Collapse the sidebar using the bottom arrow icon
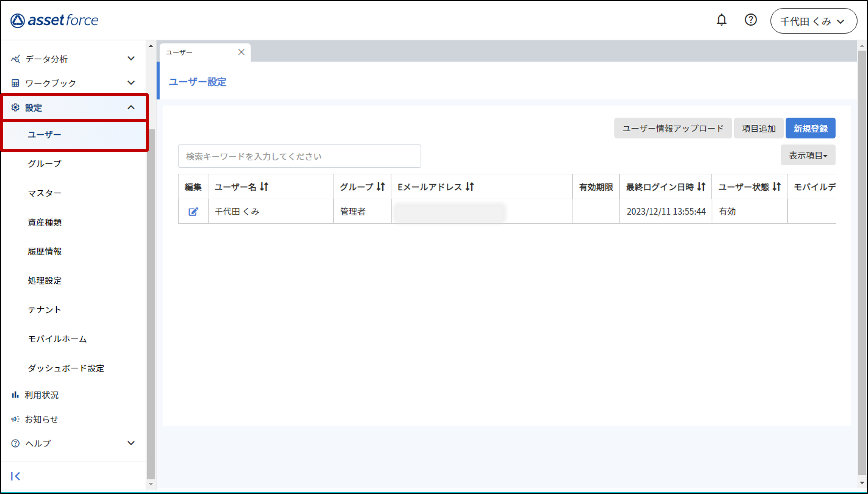This screenshot has width=868, height=494. tap(15, 476)
